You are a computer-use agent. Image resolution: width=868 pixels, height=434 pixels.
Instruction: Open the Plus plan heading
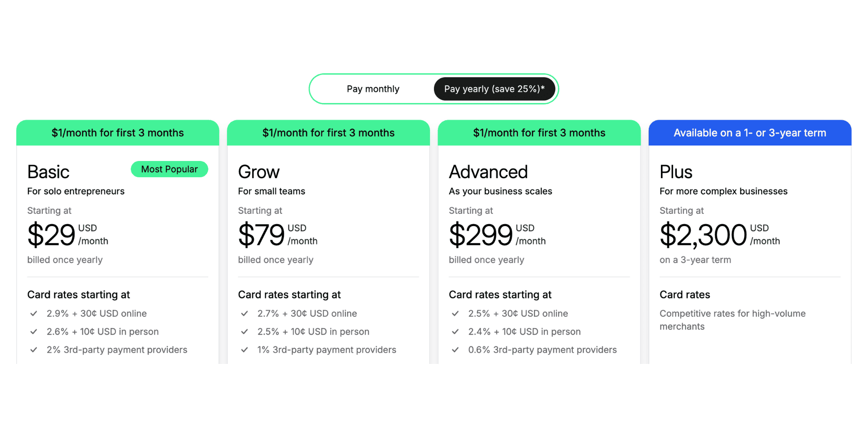[x=676, y=172]
